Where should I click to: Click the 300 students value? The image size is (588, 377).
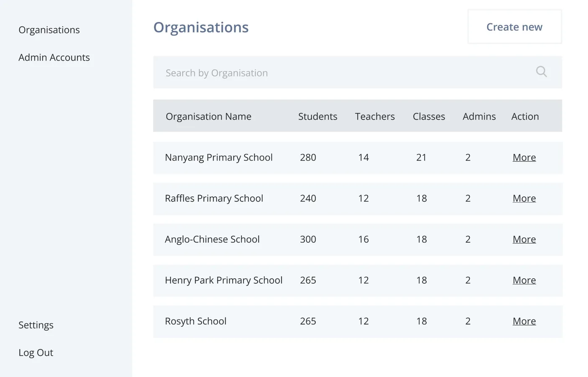tap(308, 239)
